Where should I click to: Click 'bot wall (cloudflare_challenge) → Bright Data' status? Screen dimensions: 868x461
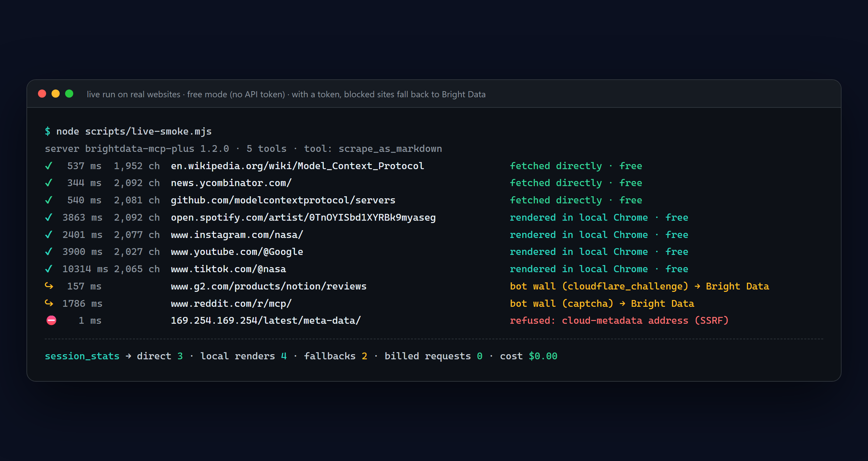point(639,286)
